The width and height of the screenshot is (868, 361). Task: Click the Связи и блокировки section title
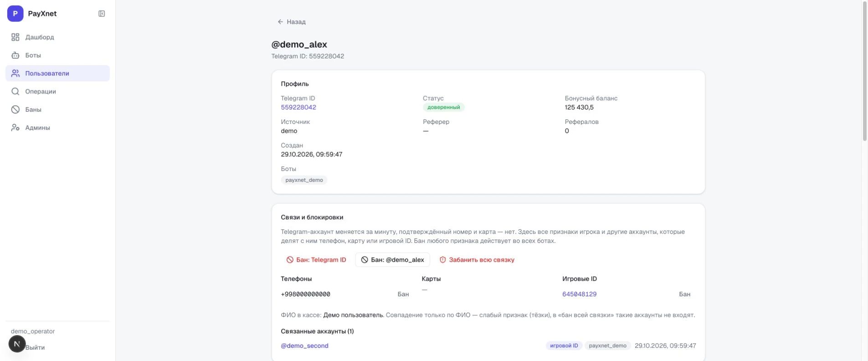(312, 217)
